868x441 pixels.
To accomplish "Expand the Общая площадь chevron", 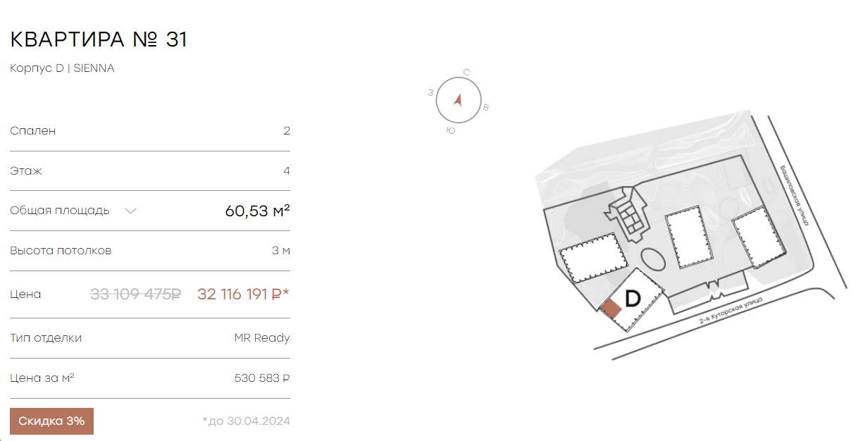I will click(x=130, y=211).
